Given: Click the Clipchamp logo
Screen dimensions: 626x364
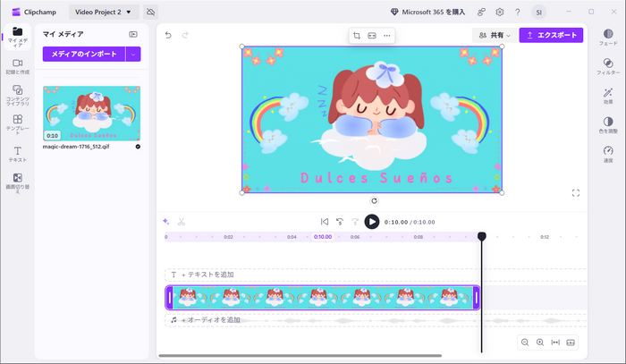Looking at the screenshot, I should click(34, 12).
